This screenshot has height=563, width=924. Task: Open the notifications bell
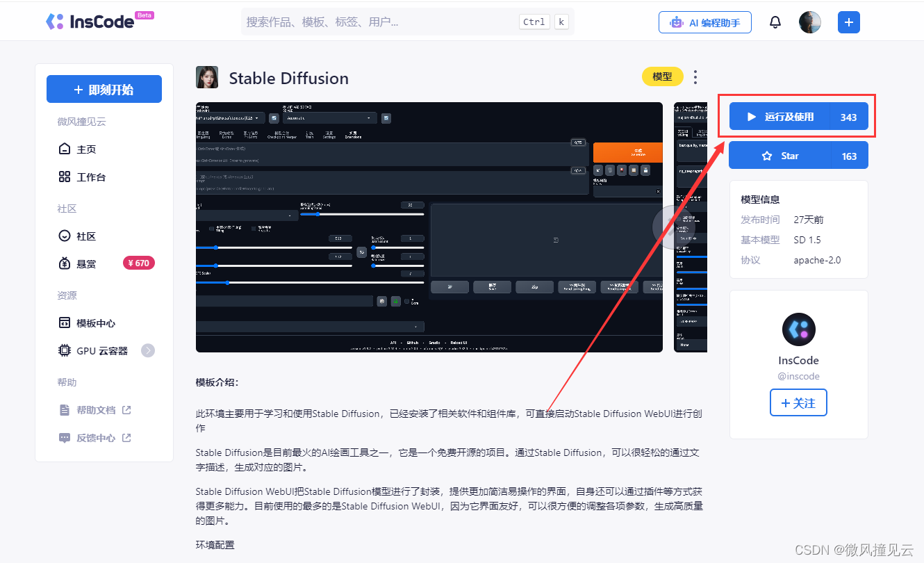(775, 22)
